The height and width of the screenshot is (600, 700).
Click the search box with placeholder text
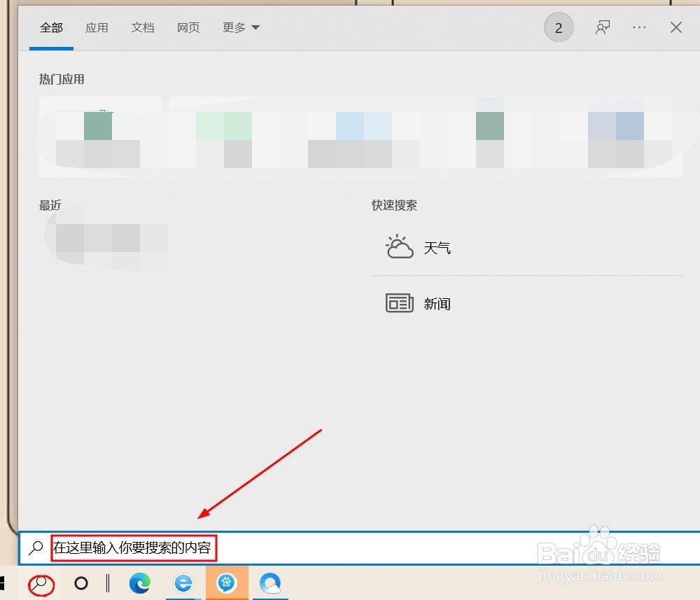359,547
